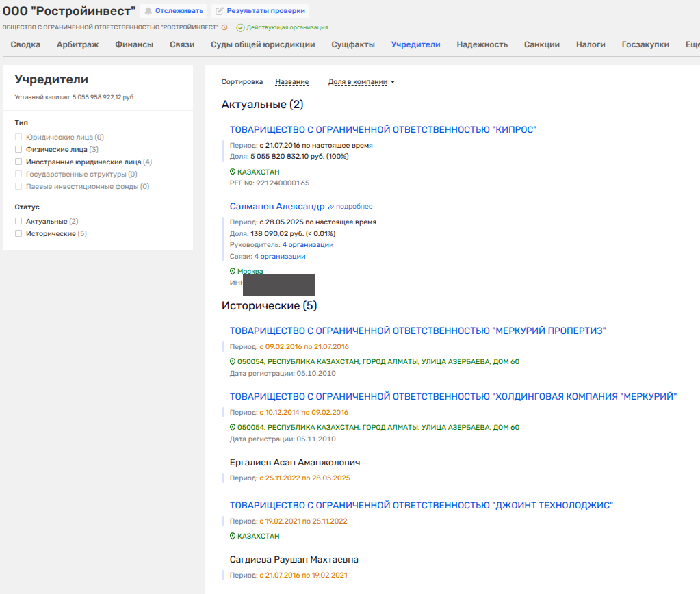Click the Отслеживать button
700x594 pixels.
[173, 11]
